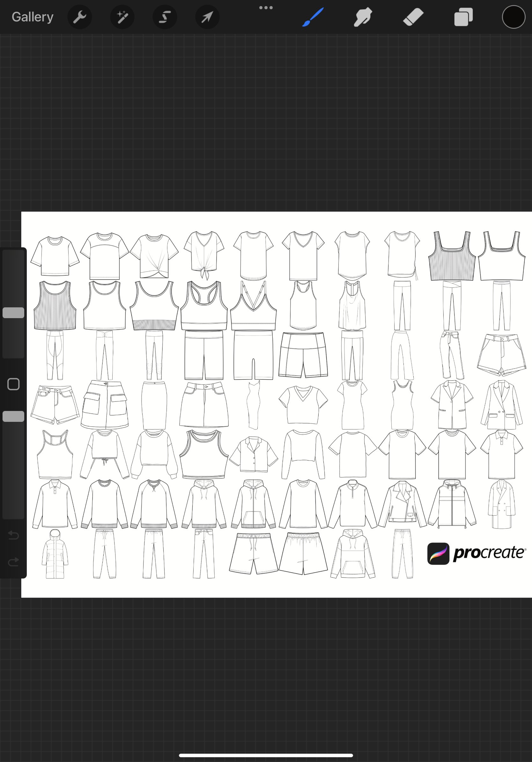Adjust the brush opacity slider
Image resolution: width=532 pixels, height=762 pixels.
click(13, 416)
